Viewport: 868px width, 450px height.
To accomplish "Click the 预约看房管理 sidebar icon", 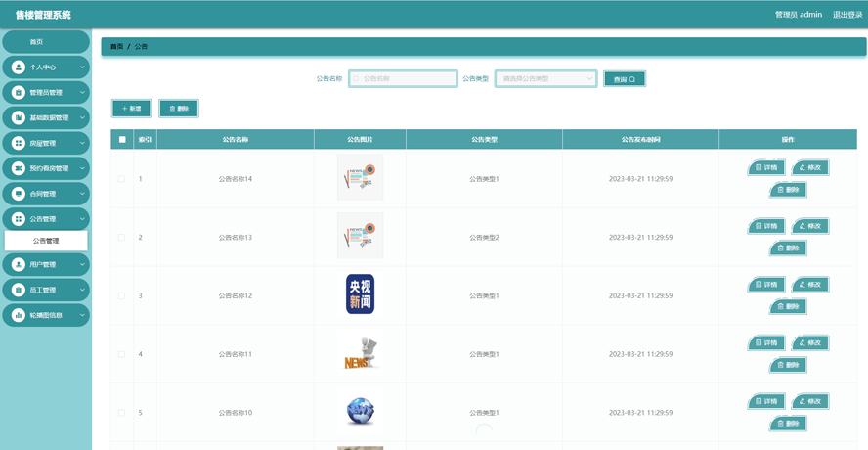I will [19, 168].
